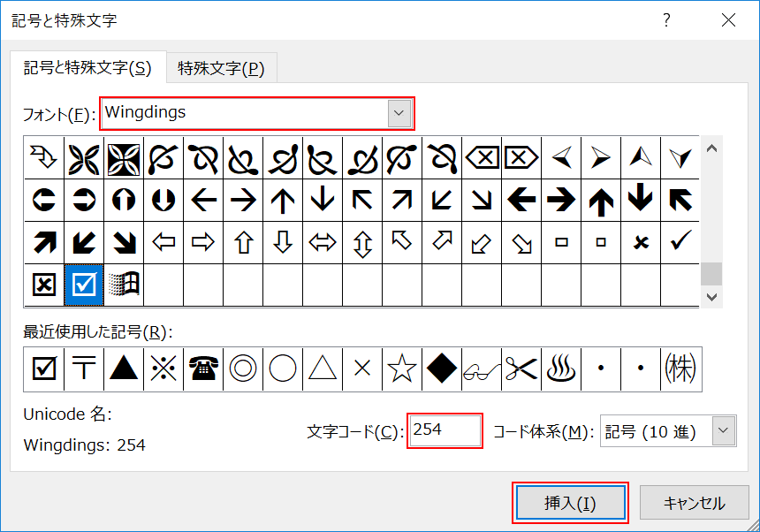Select the highlighted checked-box symbol in the grid
The width and height of the screenshot is (760, 532).
click(84, 285)
